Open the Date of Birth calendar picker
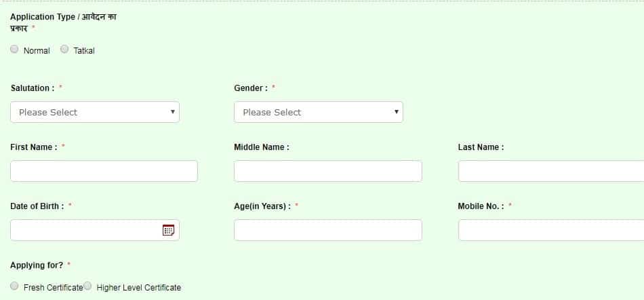 point(168,230)
